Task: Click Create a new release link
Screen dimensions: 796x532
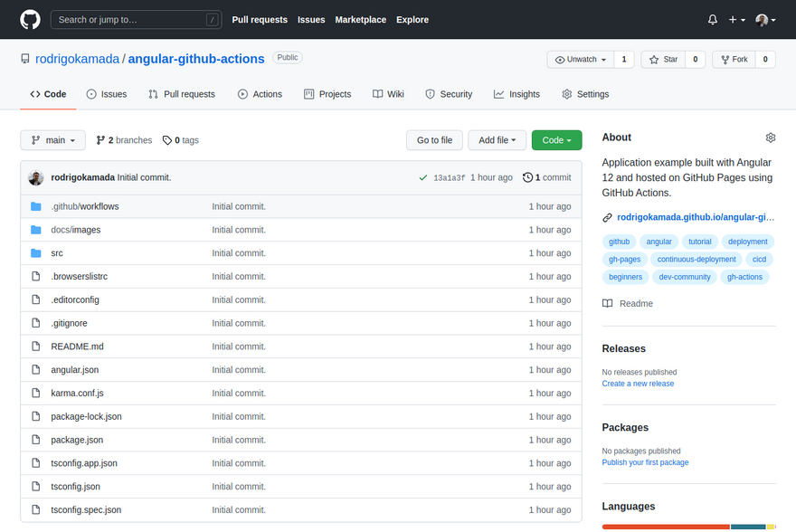Action: point(638,384)
